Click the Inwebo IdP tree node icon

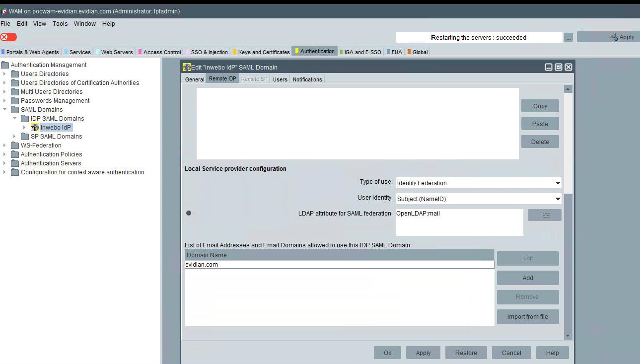[35, 128]
